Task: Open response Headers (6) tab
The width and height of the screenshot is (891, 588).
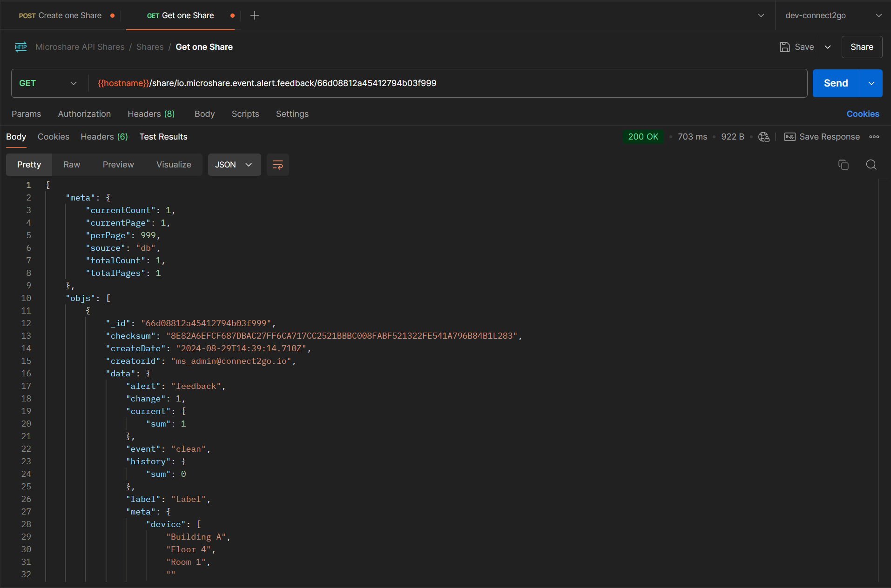Action: tap(104, 137)
